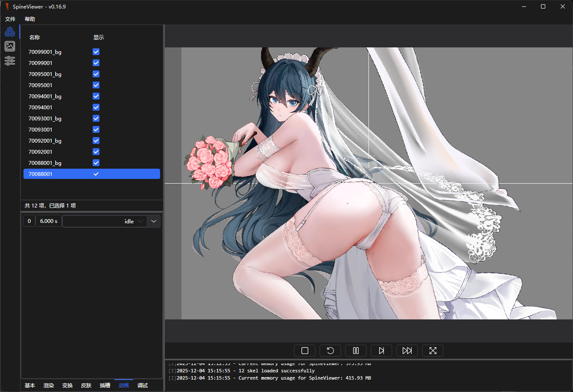This screenshot has width=573, height=392.
Task: Select the 70092001_bg list row
Action: [92, 140]
